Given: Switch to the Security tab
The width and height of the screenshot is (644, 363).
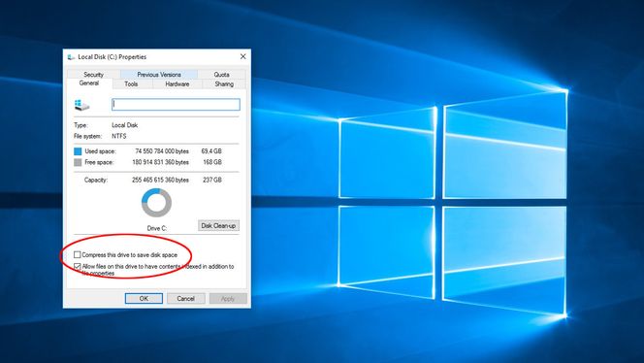Looking at the screenshot, I should tap(94, 75).
